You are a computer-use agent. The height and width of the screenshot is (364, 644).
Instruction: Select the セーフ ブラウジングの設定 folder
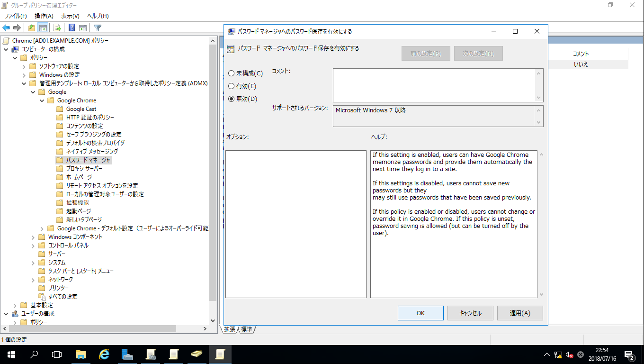[x=89, y=135]
